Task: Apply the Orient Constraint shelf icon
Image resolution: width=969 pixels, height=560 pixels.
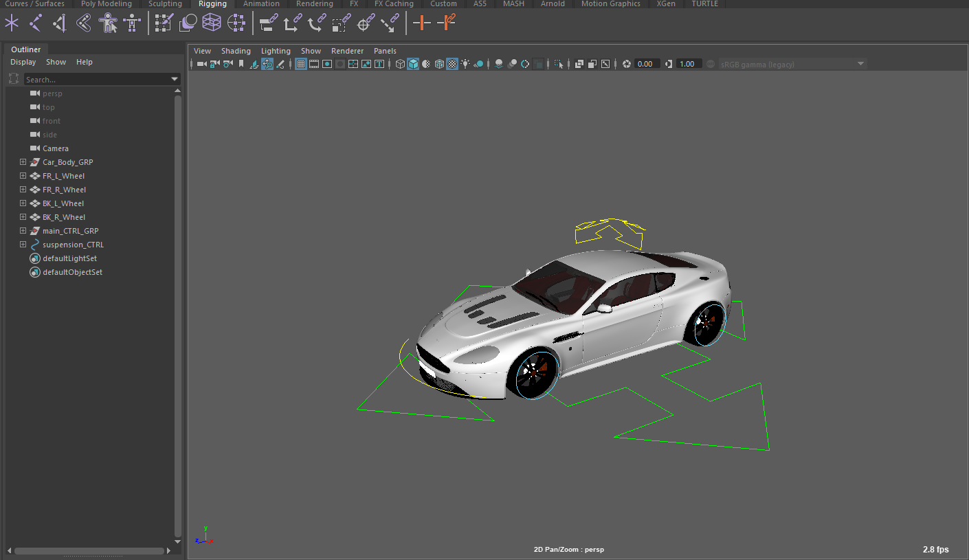Action: tap(317, 23)
